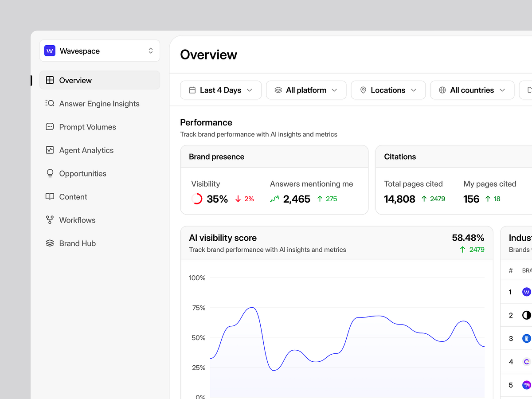This screenshot has height=399, width=532.
Task: Open the Wavespace workspace switcher chevrons
Action: [151, 51]
